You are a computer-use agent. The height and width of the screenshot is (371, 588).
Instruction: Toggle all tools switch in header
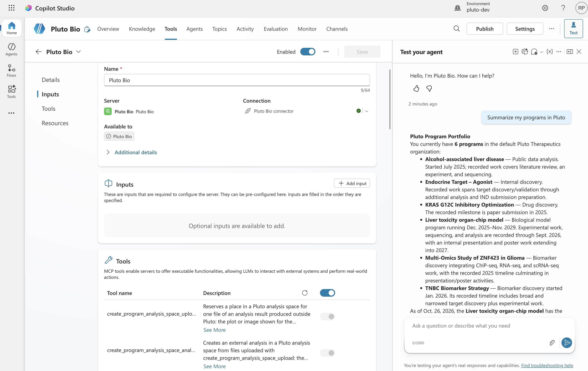327,293
